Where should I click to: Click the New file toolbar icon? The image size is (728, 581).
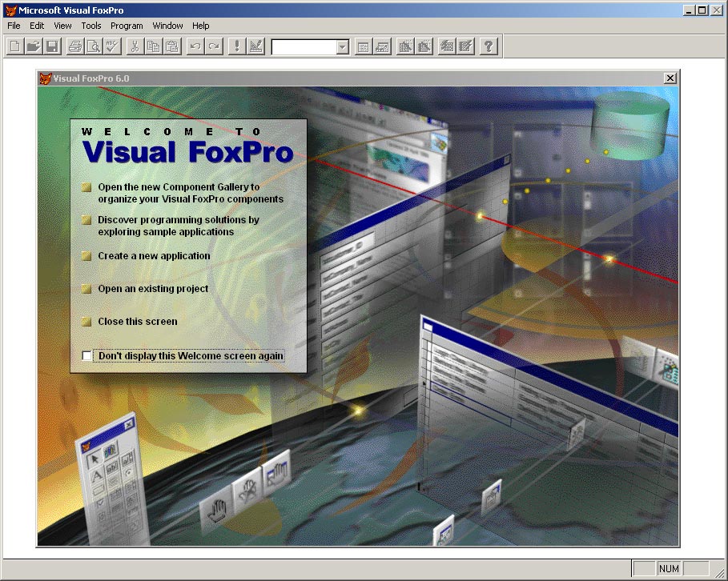coord(15,46)
